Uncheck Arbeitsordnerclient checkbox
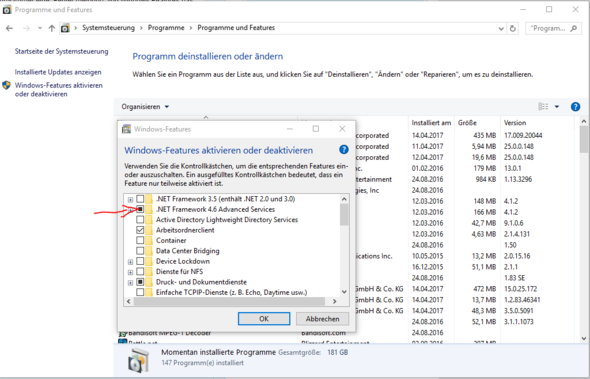Image resolution: width=590 pixels, height=379 pixels. pyautogui.click(x=140, y=230)
